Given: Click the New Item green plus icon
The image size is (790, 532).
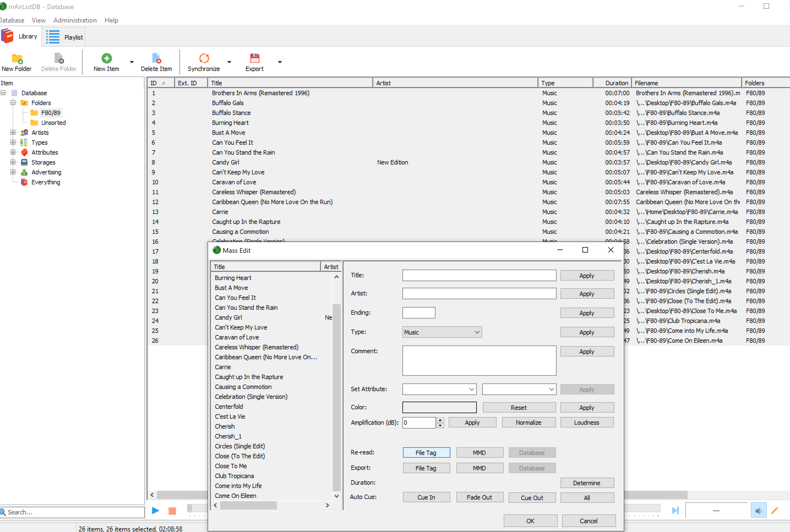Looking at the screenshot, I should coord(107,58).
